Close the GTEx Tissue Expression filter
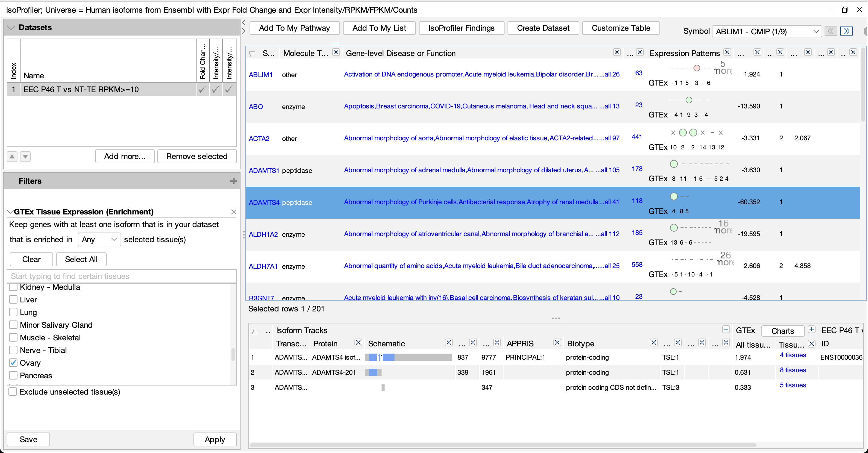 pos(234,212)
